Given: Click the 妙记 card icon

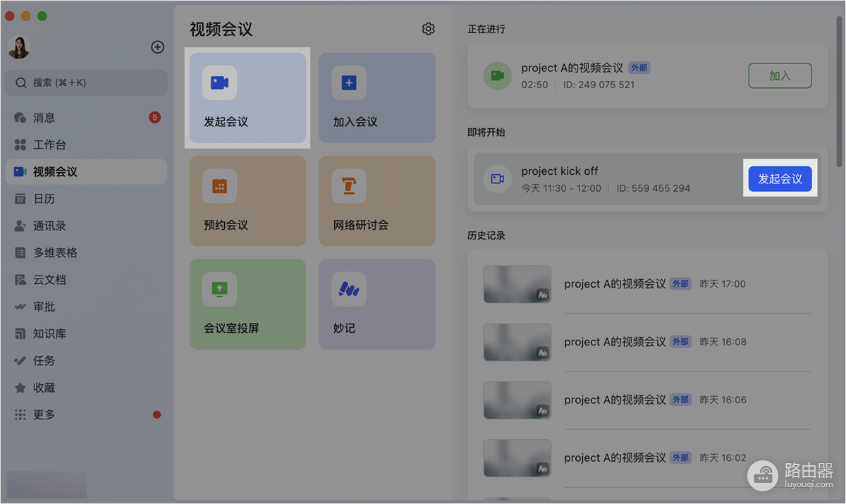Looking at the screenshot, I should coord(349,289).
